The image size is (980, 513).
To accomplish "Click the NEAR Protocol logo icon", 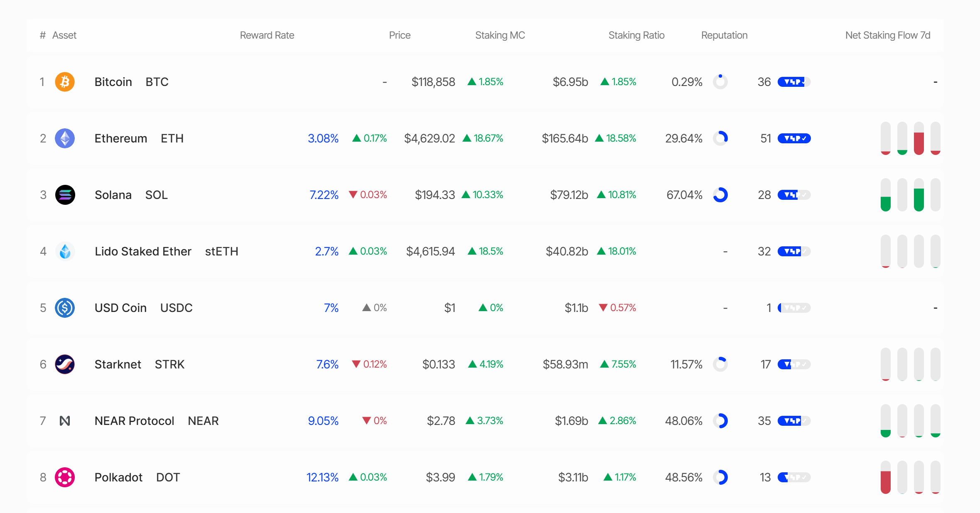I will tap(65, 421).
